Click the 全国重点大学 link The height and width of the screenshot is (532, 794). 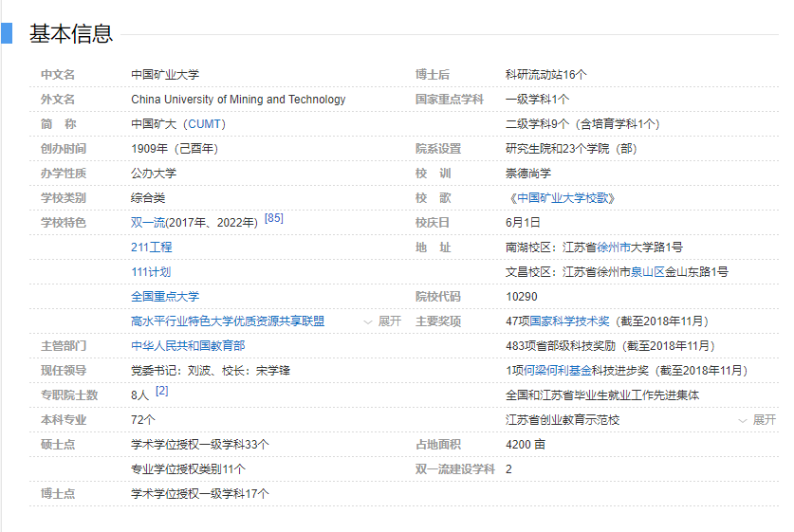pos(165,297)
